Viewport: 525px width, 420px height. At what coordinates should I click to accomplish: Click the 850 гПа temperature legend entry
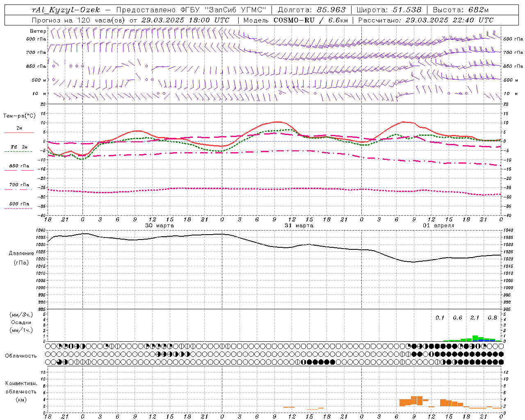point(19,166)
